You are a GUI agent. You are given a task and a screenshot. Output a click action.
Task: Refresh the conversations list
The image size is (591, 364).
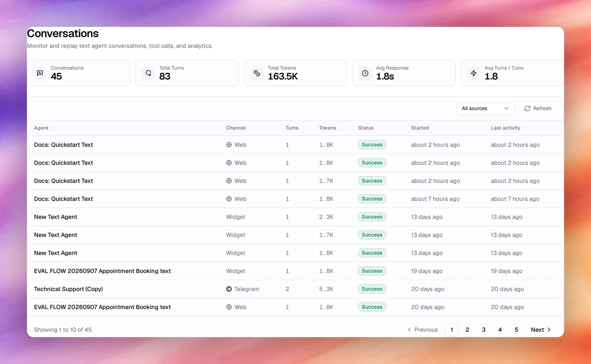click(538, 109)
